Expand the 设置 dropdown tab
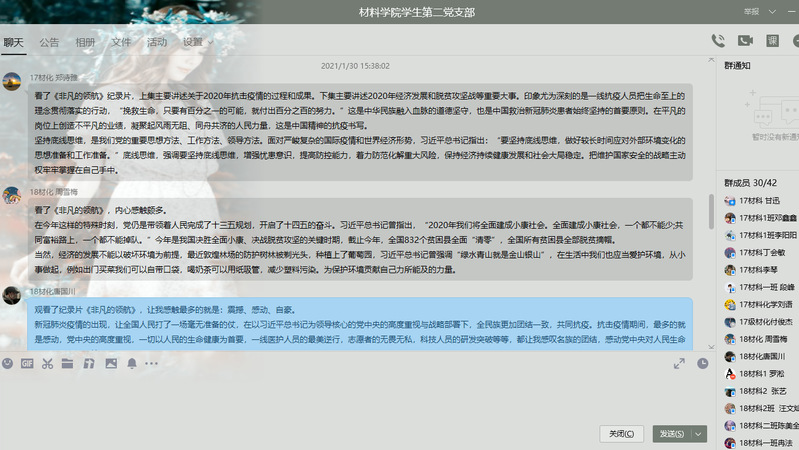The width and height of the screenshot is (799, 450). (197, 43)
